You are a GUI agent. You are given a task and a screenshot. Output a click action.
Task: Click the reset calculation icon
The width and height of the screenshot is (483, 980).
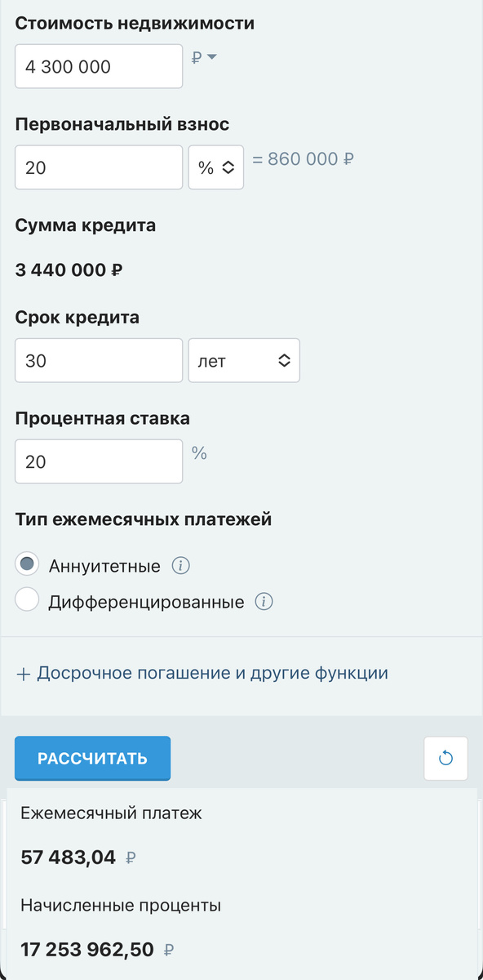click(x=445, y=758)
